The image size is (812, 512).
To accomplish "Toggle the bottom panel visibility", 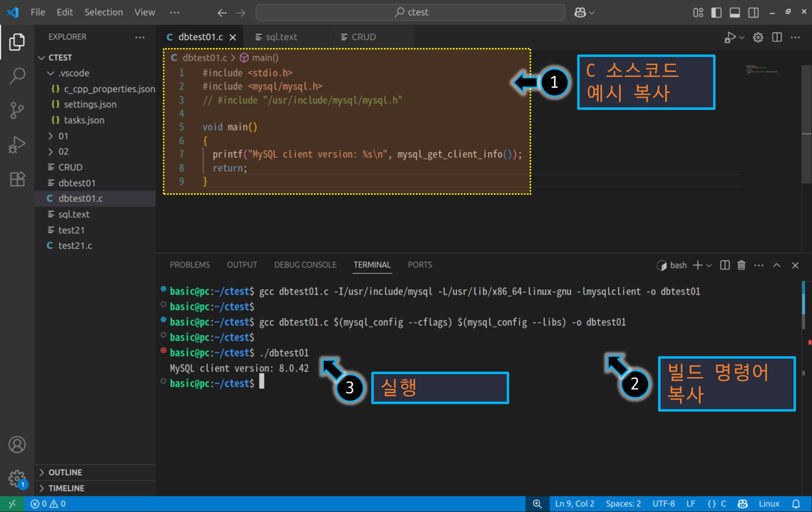I will [x=735, y=12].
